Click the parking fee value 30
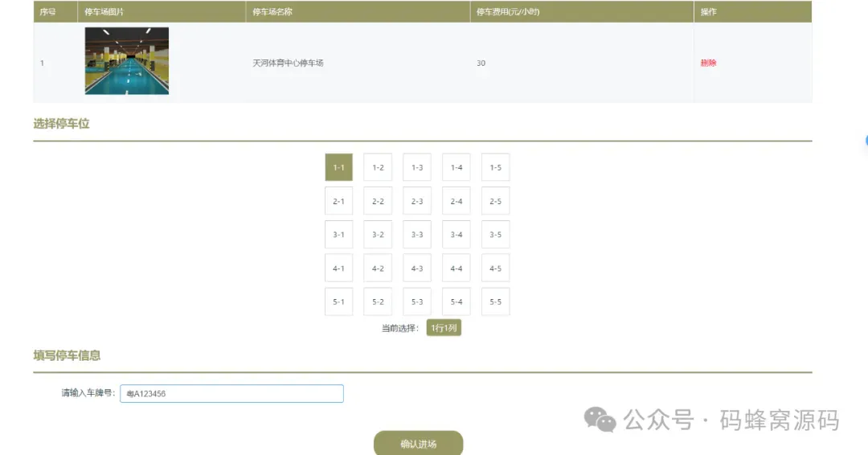This screenshot has height=455, width=868. pos(481,63)
